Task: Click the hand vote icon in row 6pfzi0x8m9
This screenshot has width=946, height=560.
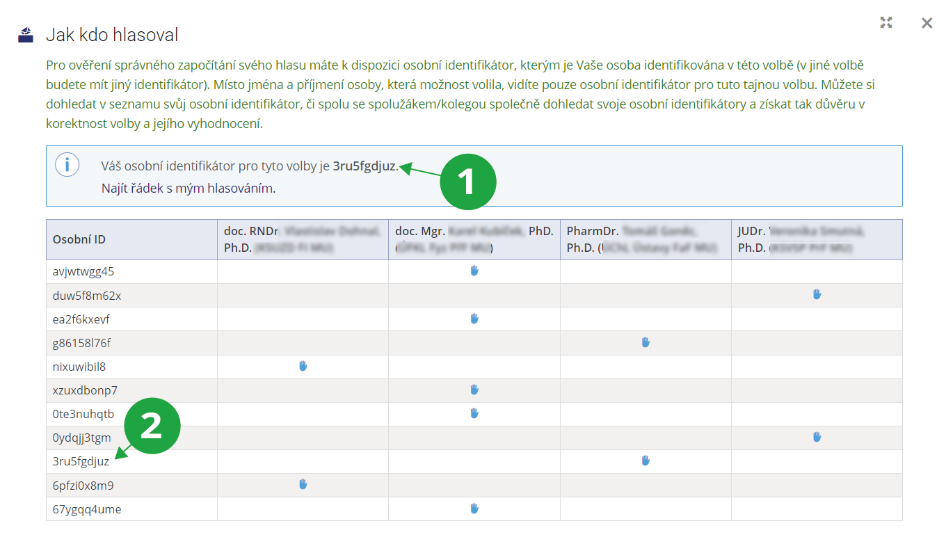Action: pos(303,484)
